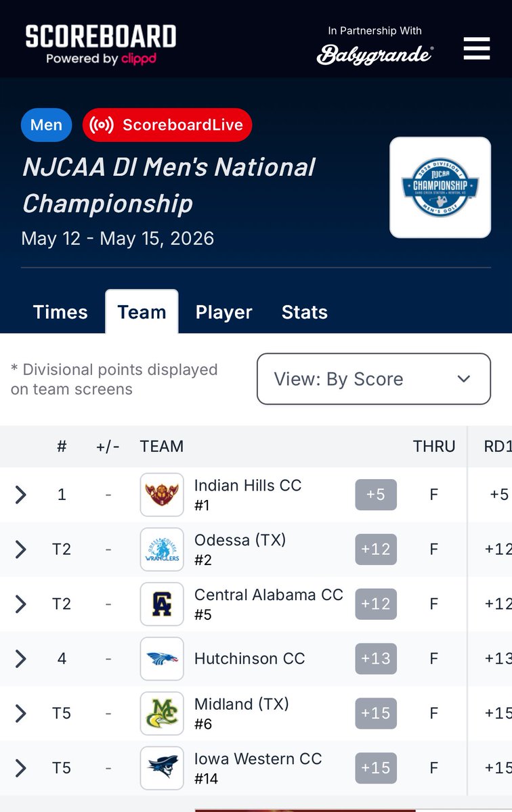This screenshot has height=812, width=512.
Task: Open the Times tab
Action: pos(60,312)
